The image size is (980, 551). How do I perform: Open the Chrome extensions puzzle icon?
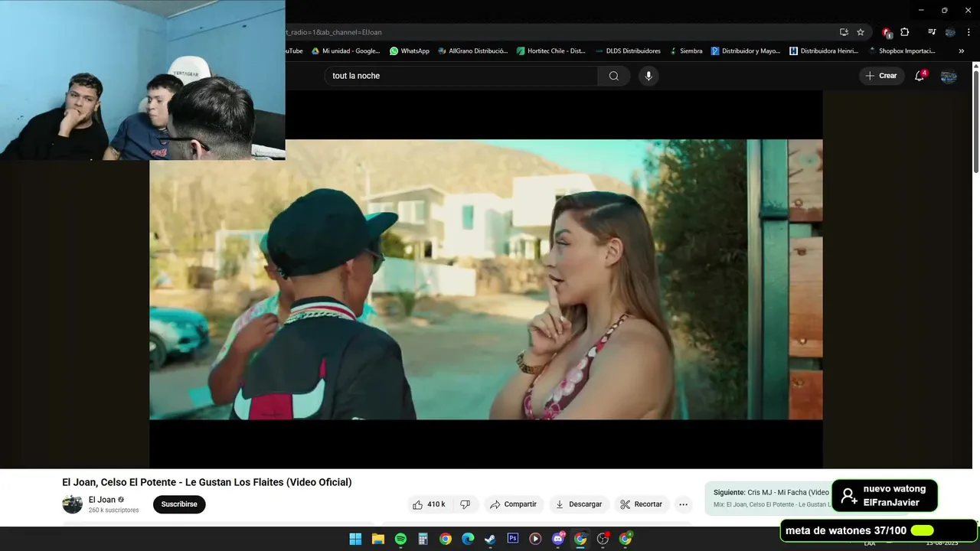[x=905, y=32]
